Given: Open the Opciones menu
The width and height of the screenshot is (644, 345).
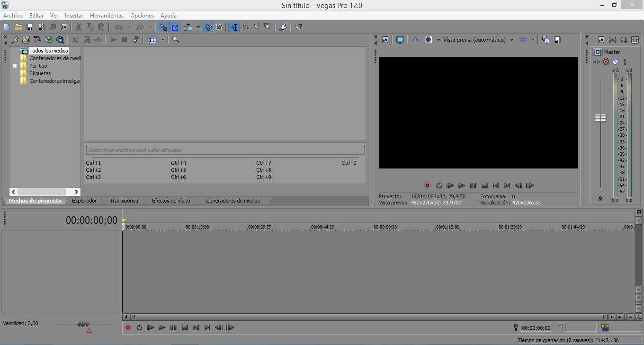Looking at the screenshot, I should pyautogui.click(x=142, y=16).
